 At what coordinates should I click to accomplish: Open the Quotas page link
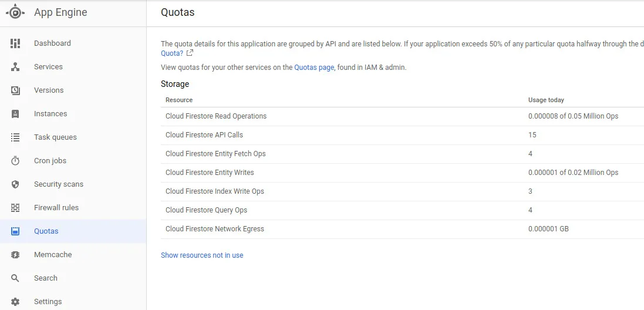314,68
